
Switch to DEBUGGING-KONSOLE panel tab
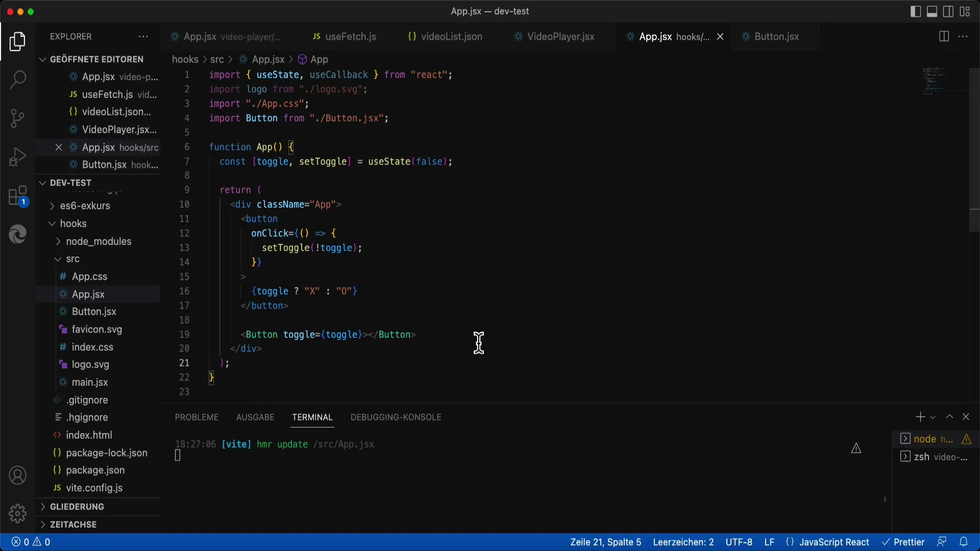[396, 417]
